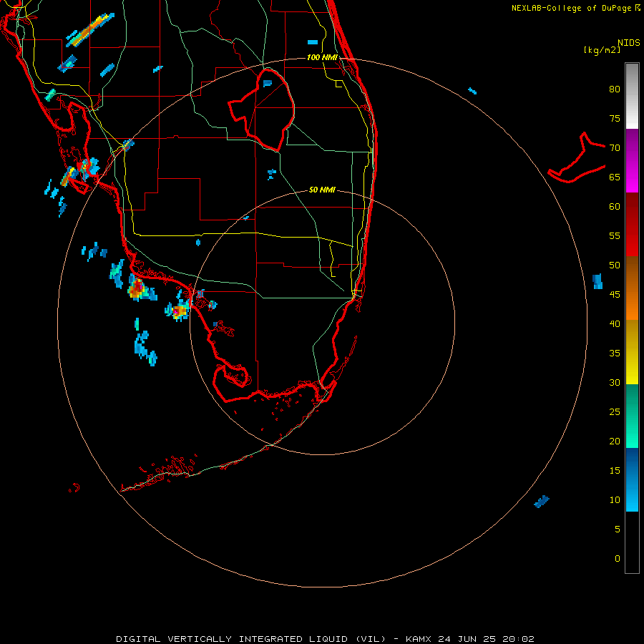Select the 50 NMI range ring label
The width and height of the screenshot is (644, 644).
(x=322, y=190)
